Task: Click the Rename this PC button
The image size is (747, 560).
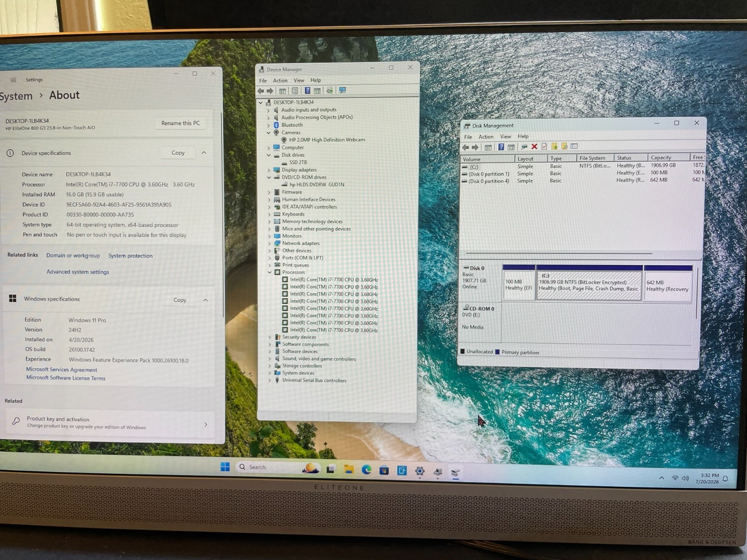Action: pos(180,123)
